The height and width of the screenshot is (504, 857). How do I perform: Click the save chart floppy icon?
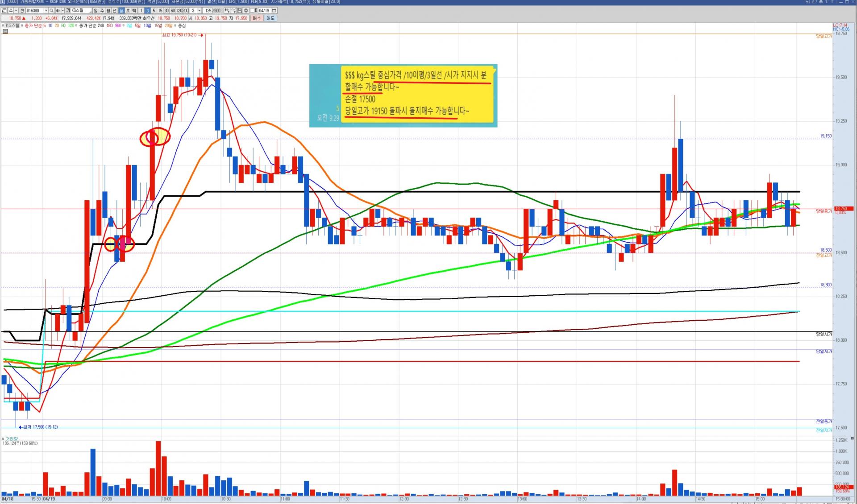239,11
